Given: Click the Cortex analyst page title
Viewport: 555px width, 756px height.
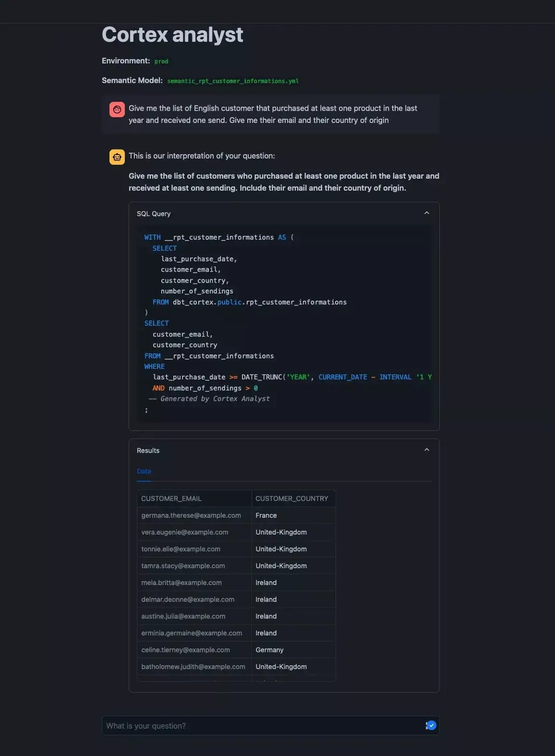Looking at the screenshot, I should pos(172,35).
